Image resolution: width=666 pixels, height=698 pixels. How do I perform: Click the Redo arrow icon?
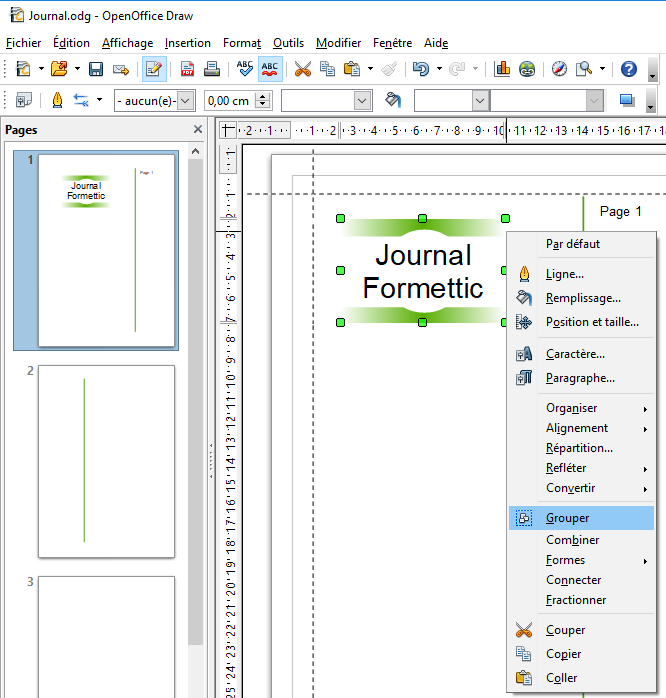click(x=457, y=69)
